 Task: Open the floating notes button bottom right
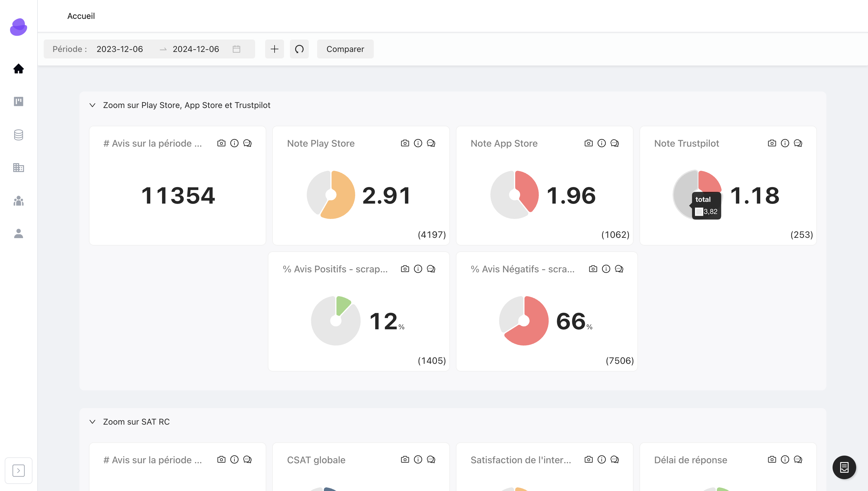click(x=844, y=467)
